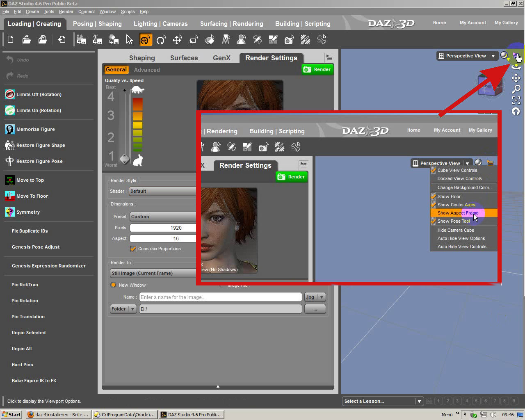Screen dimensions: 525x420
Task: Open the Folder location dropdown
Action: click(123, 309)
